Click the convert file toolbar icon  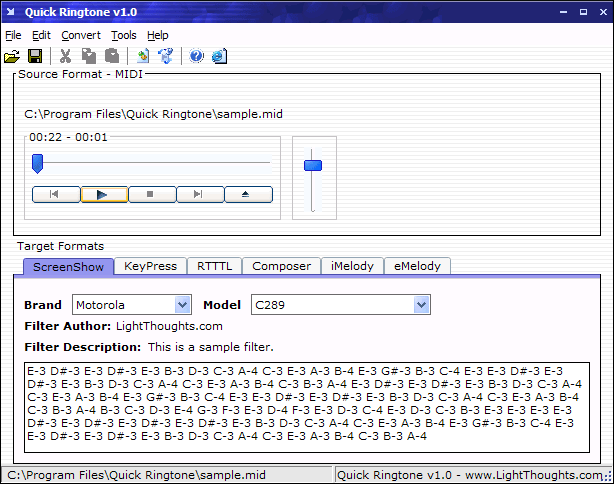coord(143,56)
